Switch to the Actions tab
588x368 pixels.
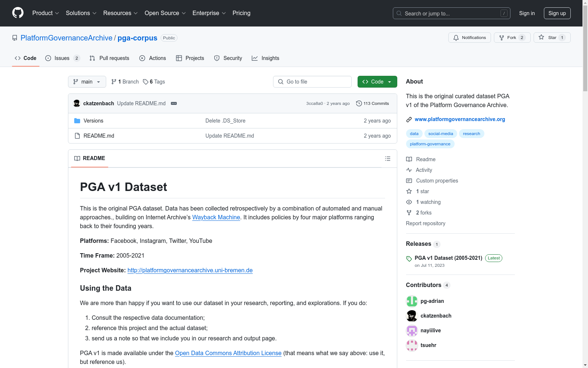point(153,58)
